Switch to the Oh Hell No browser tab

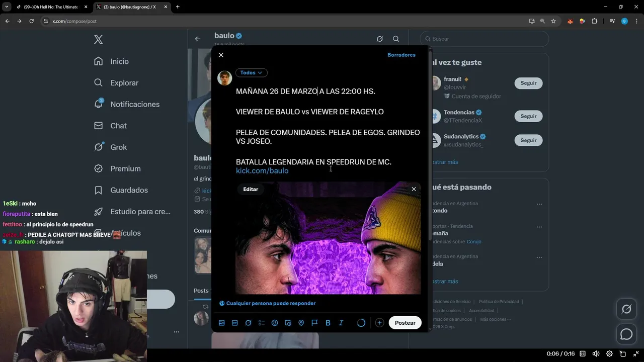point(51,7)
